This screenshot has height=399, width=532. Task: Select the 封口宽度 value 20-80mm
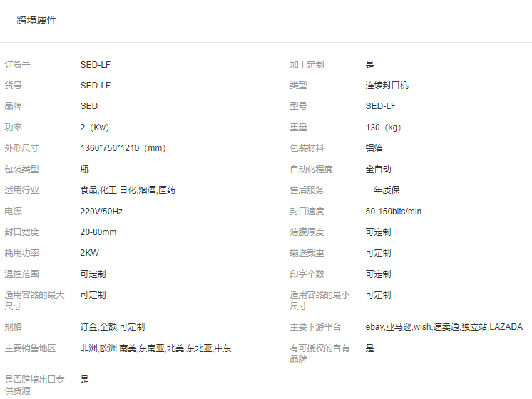(98, 232)
